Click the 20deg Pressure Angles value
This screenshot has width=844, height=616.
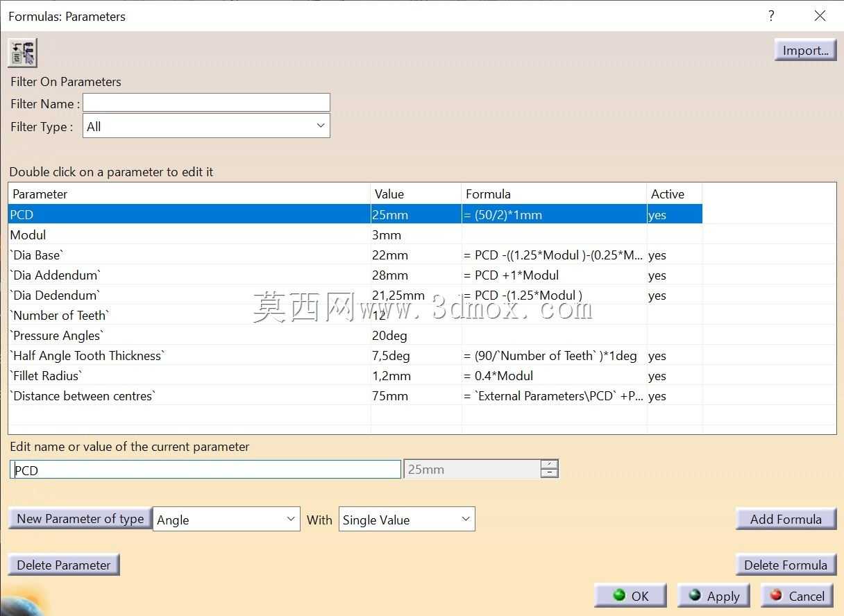tap(389, 335)
